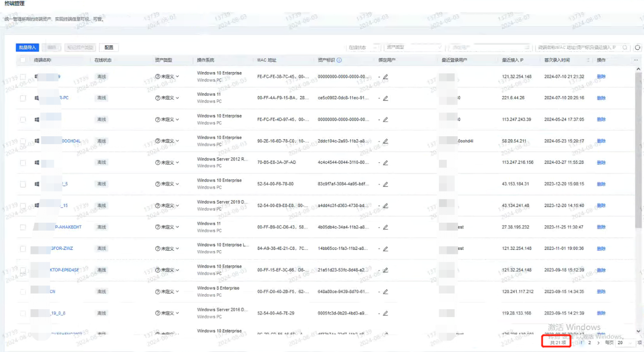644x352 pixels.
Task: Check the row with IP 113.247.216.156
Action: [x=23, y=163]
